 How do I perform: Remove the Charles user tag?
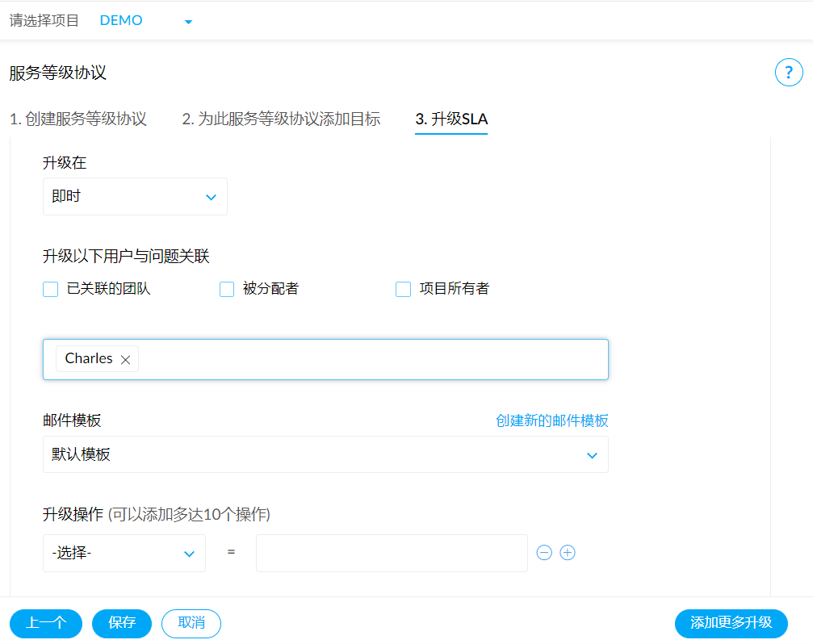pos(125,360)
